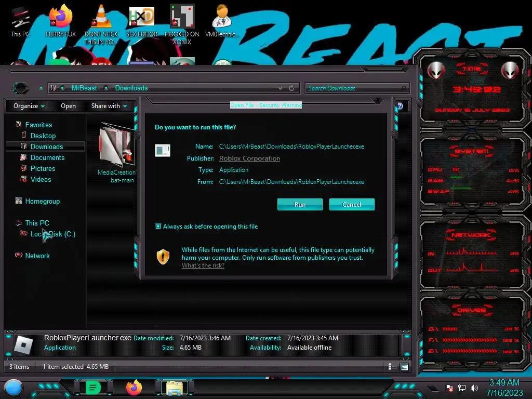Open Firefox from the taskbar
The width and height of the screenshot is (532, 399).
(134, 388)
